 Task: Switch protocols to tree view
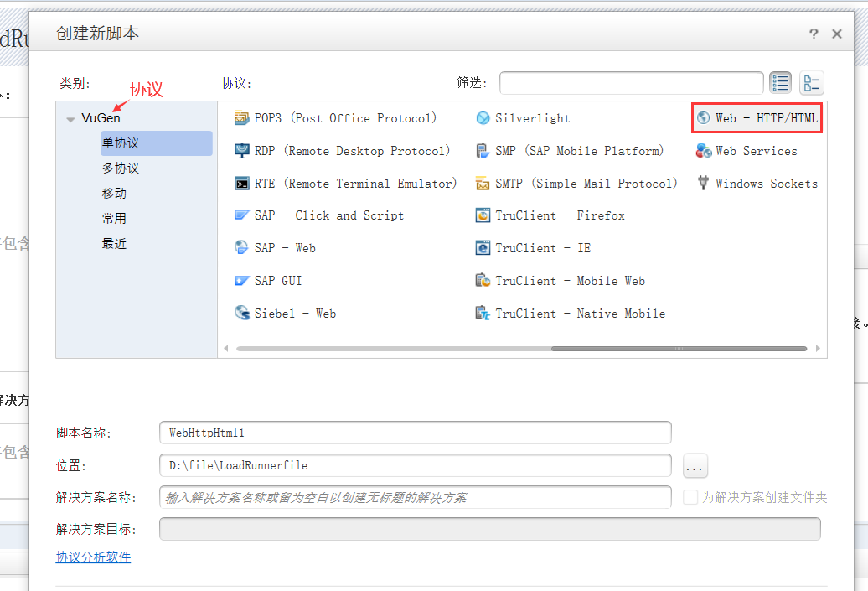click(x=812, y=83)
